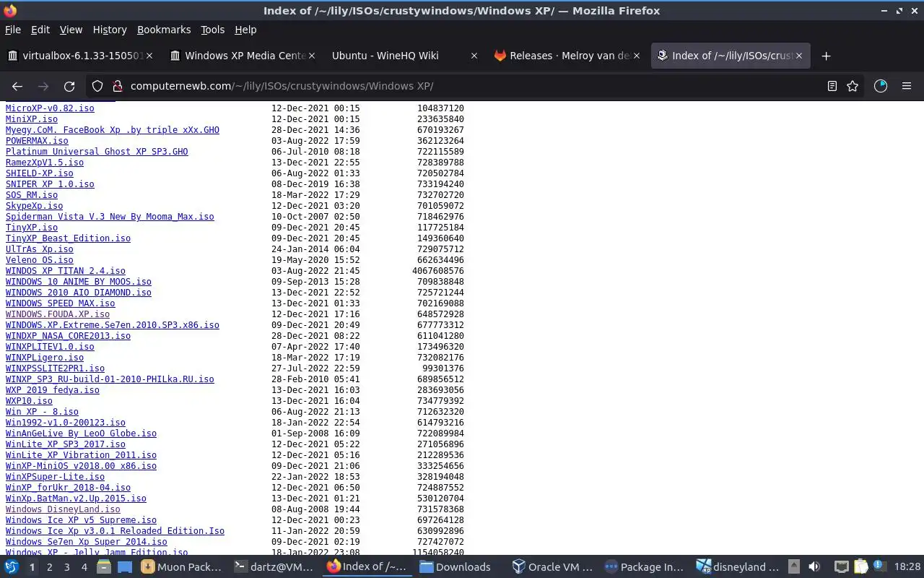This screenshot has width=924, height=578.
Task: Click the show desktop panel icon
Action: [125, 567]
